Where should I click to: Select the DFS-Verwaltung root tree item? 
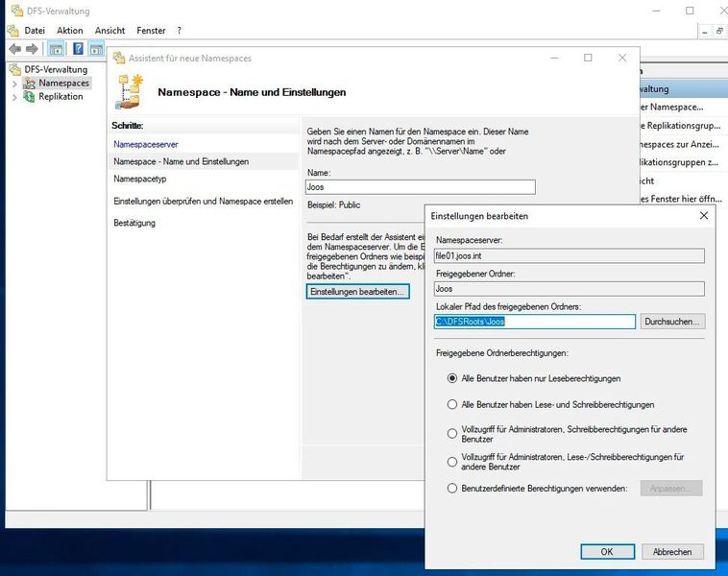[56, 70]
